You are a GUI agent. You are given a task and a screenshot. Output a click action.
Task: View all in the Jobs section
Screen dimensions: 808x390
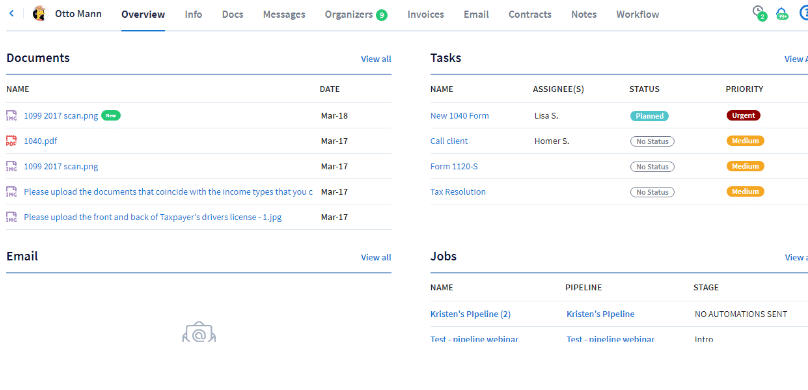pos(796,257)
